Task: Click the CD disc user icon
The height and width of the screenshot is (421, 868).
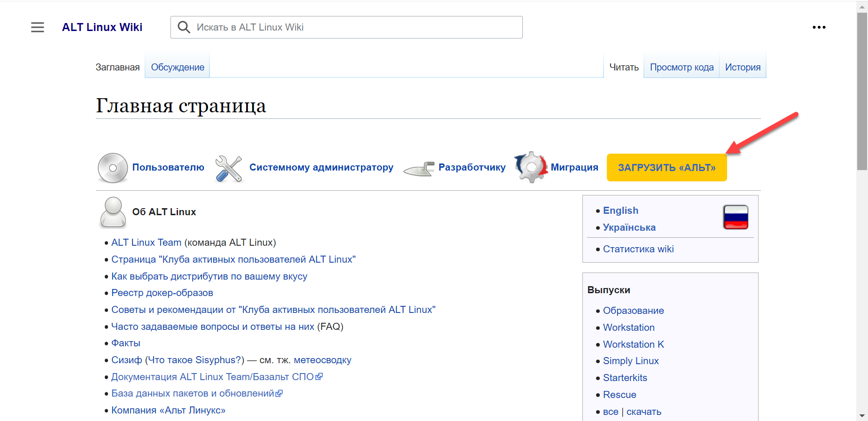Action: (x=113, y=168)
